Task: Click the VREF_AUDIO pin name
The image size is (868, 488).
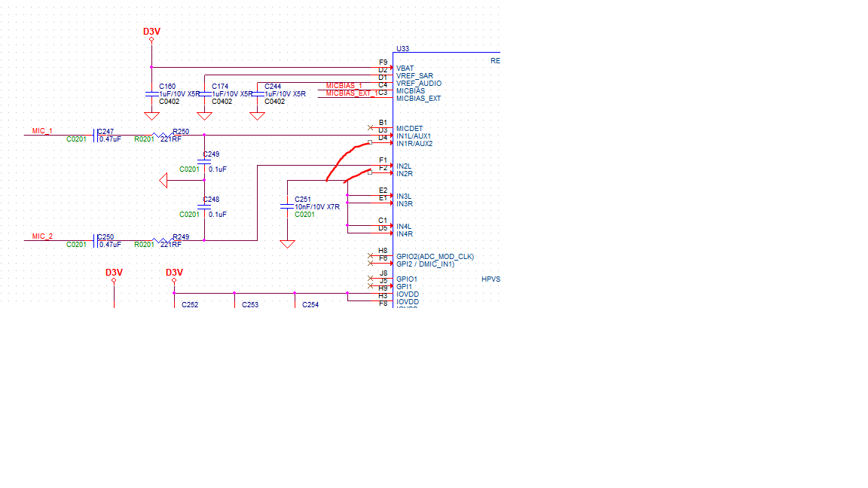Action: (418, 84)
